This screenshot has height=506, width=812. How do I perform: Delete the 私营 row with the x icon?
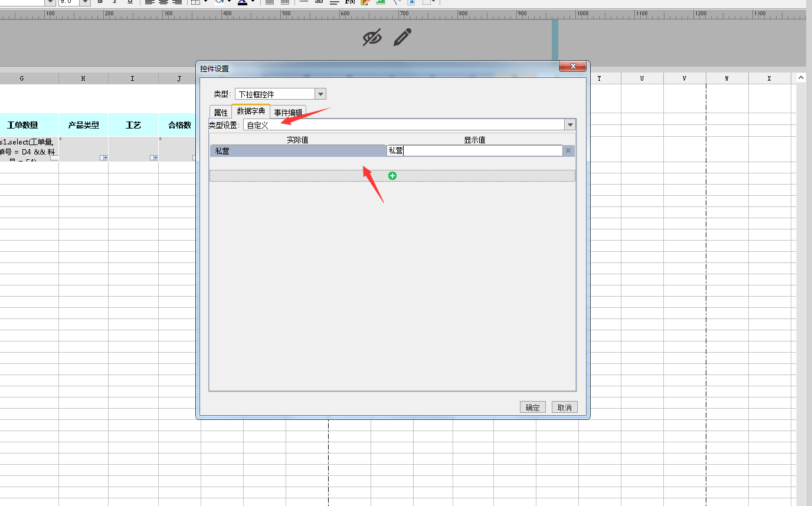[x=568, y=151]
